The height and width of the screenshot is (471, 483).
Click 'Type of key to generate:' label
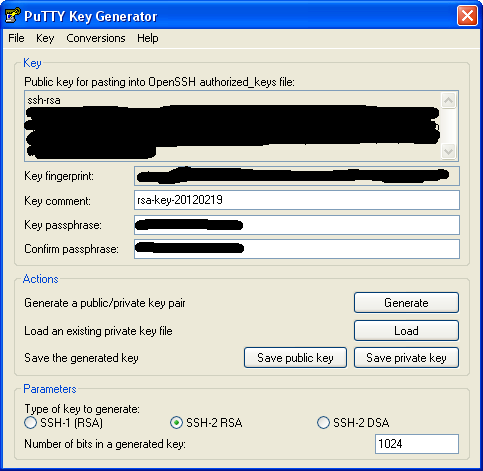(82, 409)
